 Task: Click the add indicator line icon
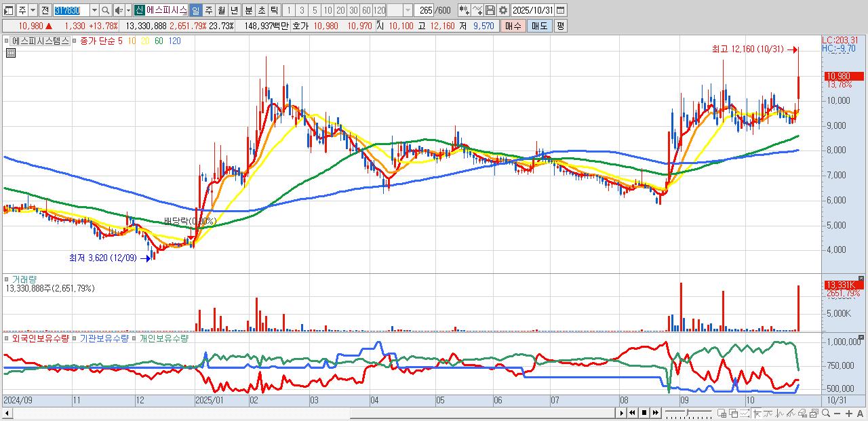tap(478, 10)
